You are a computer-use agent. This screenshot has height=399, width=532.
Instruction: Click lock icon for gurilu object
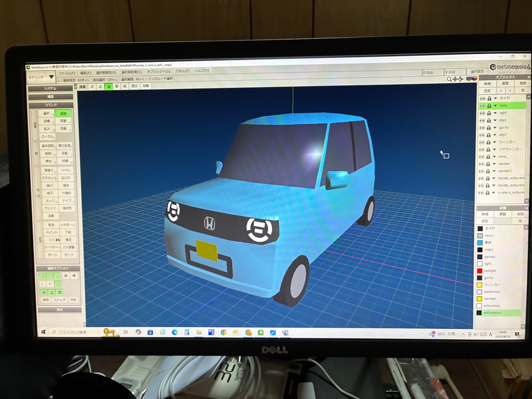click(x=489, y=128)
